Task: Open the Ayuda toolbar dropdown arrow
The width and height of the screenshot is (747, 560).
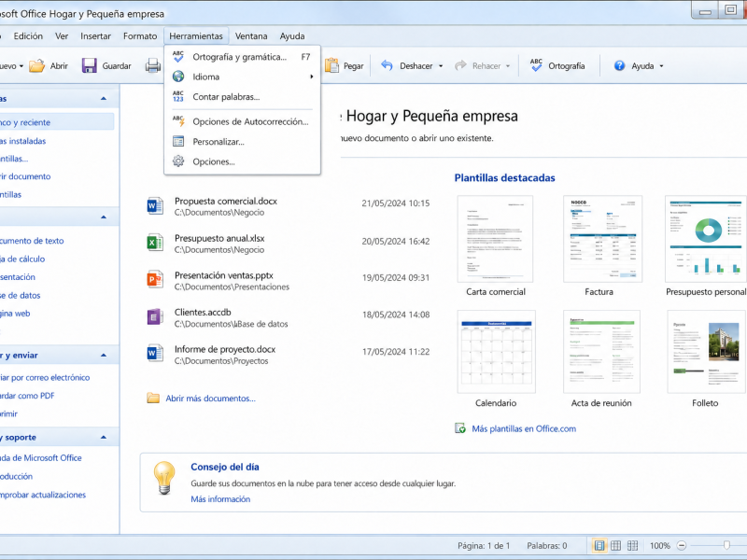Action: pyautogui.click(x=661, y=66)
